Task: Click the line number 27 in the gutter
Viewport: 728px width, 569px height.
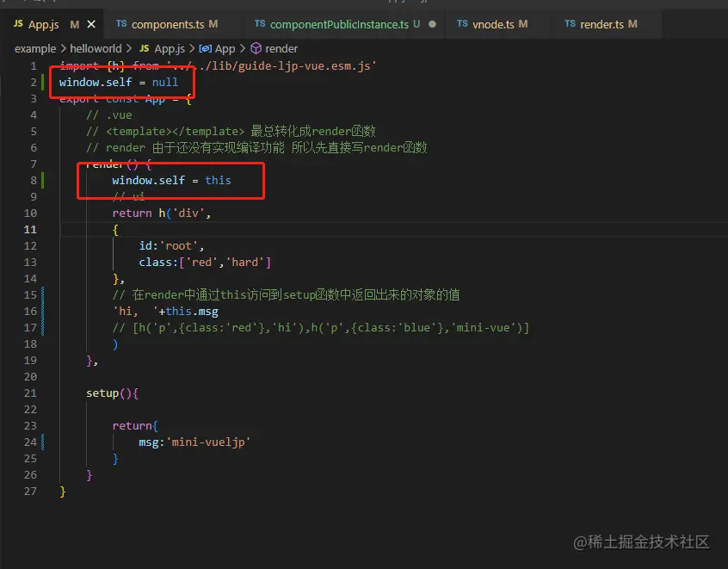Action: (x=30, y=491)
